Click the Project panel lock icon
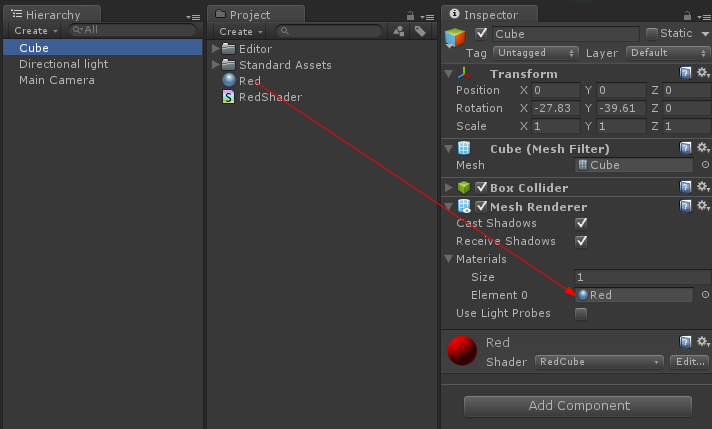712x429 pixels. pos(410,15)
